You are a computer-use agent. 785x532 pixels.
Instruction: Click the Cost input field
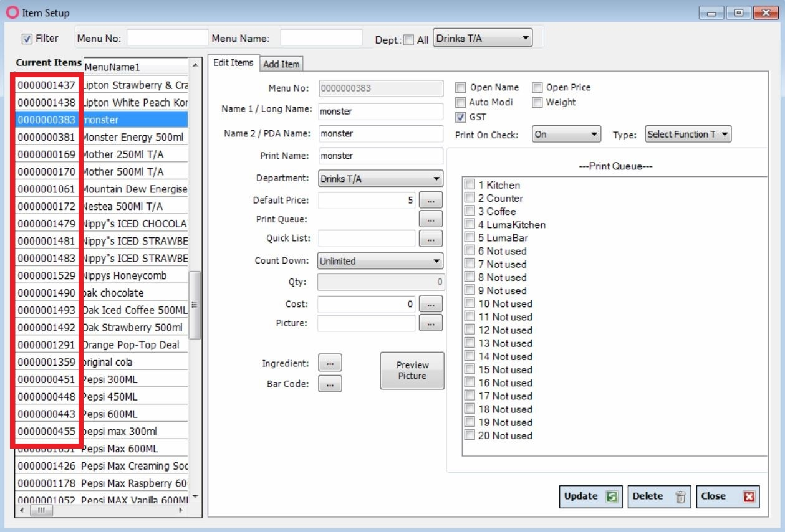367,304
